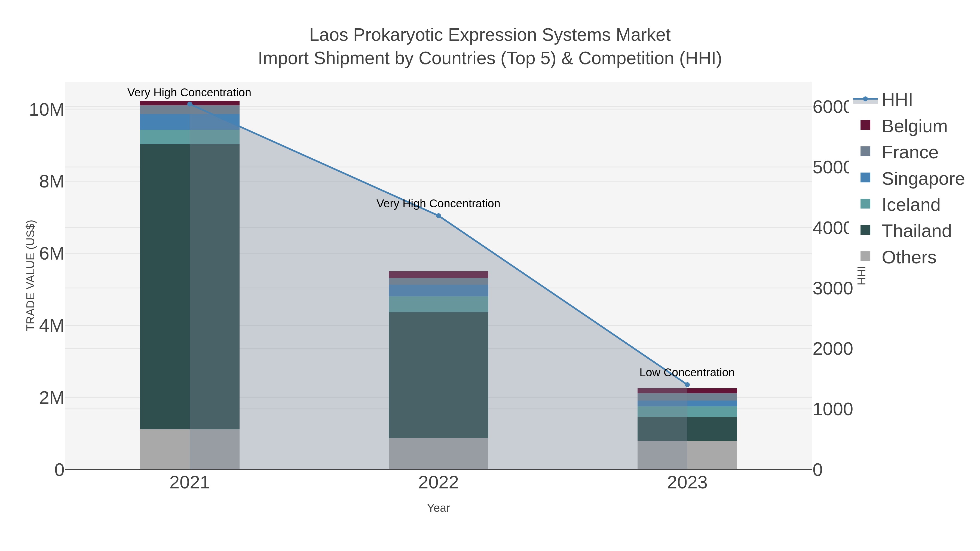The height and width of the screenshot is (551, 980).
Task: Click the 1000 tick on the HHI axis
Action: point(833,410)
